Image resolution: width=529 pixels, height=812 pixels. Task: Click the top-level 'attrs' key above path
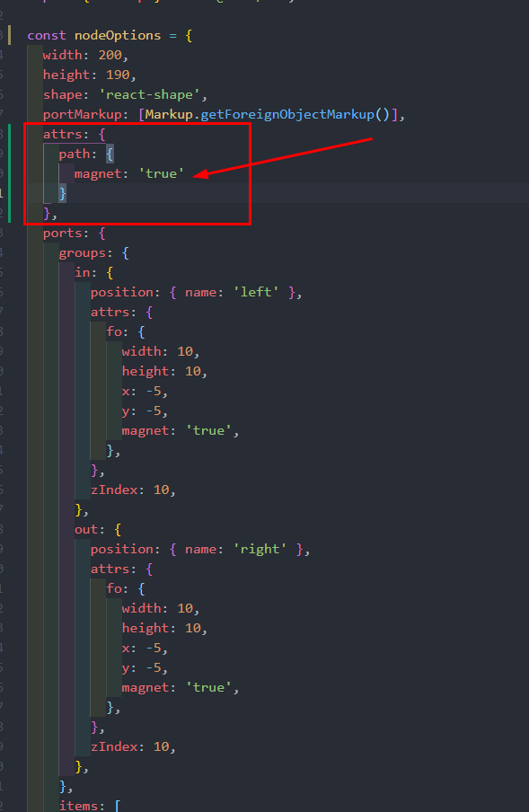tap(63, 134)
